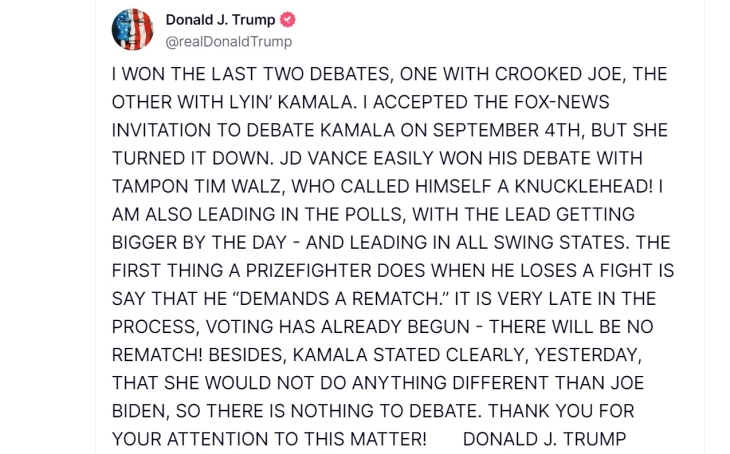Open the @realDonaldTrump handle link

(x=229, y=41)
